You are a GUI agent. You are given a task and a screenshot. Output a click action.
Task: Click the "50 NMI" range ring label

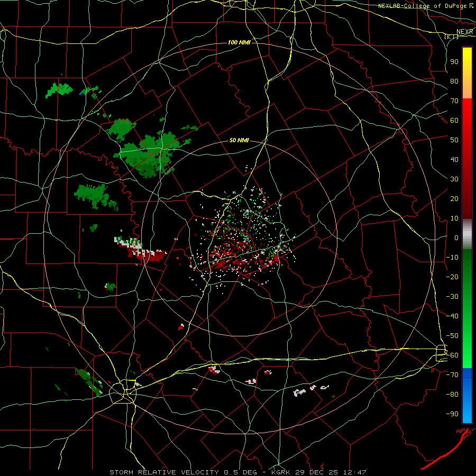pyautogui.click(x=239, y=140)
